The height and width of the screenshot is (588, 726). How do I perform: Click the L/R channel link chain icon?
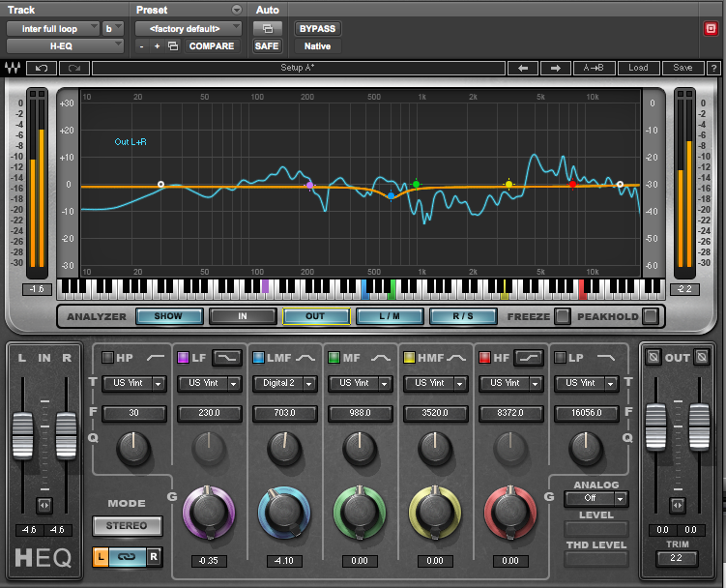[128, 557]
